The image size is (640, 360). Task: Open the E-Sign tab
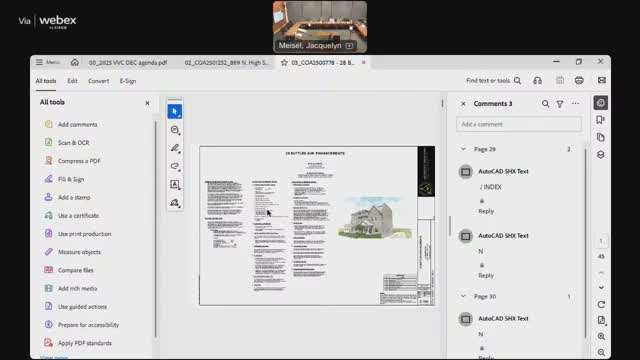point(128,81)
